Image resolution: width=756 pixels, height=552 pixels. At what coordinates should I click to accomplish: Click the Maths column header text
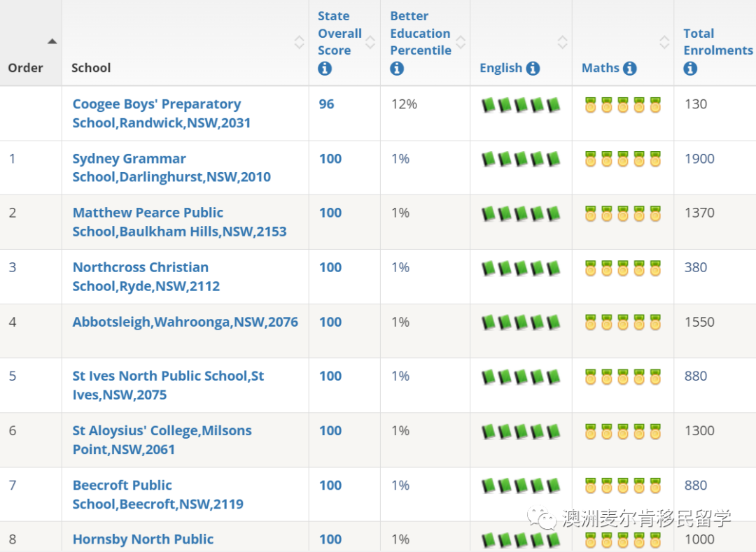point(601,68)
